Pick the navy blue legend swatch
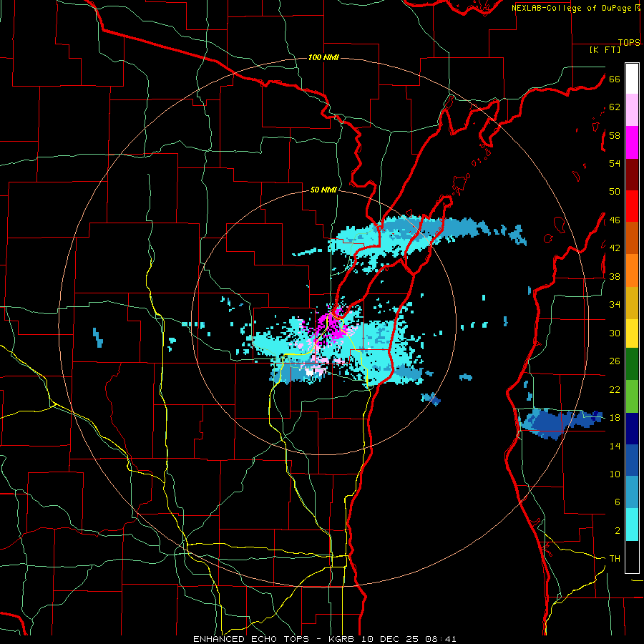This screenshot has width=644, height=644. point(632,429)
